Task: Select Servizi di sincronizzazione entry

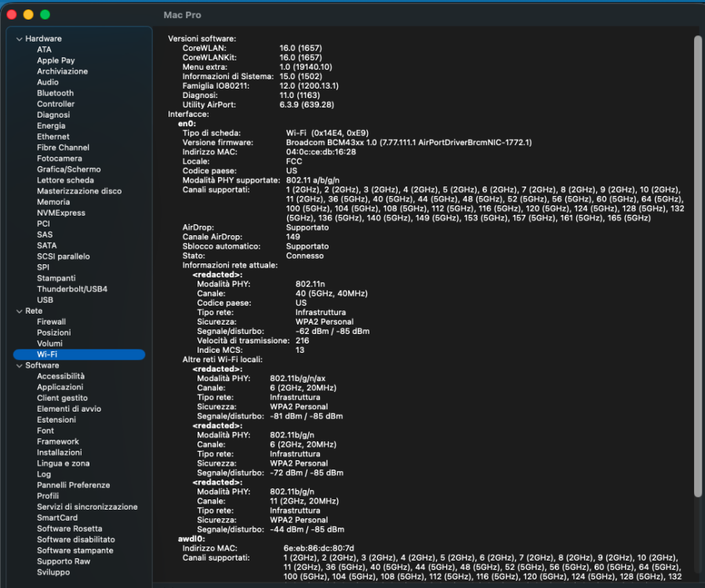Action: 87,506
